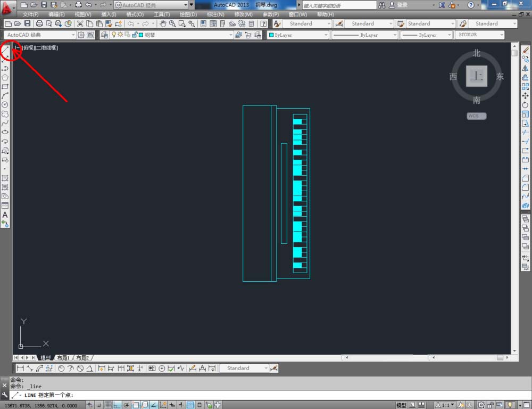Select the Multiline Text tool
The image size is (532, 409).
coord(5,215)
